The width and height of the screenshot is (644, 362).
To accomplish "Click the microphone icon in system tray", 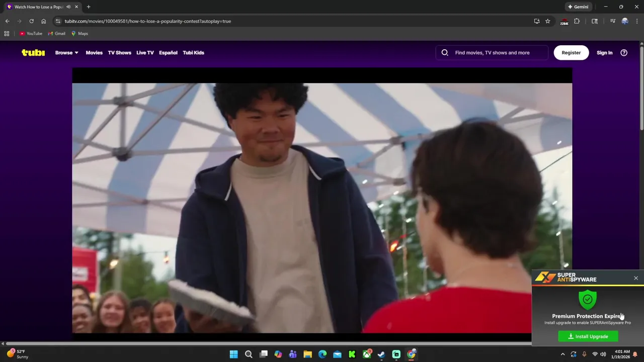I will pyautogui.click(x=584, y=354).
